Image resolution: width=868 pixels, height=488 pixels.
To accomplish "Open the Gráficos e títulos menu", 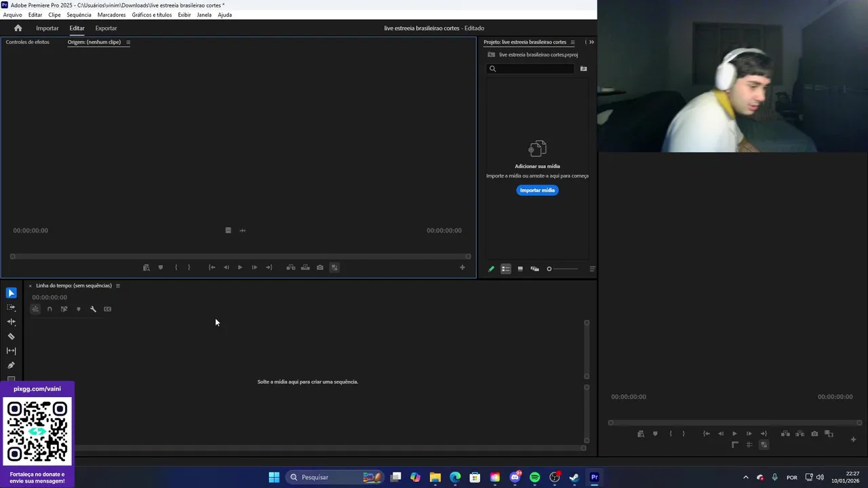I will [x=152, y=15].
